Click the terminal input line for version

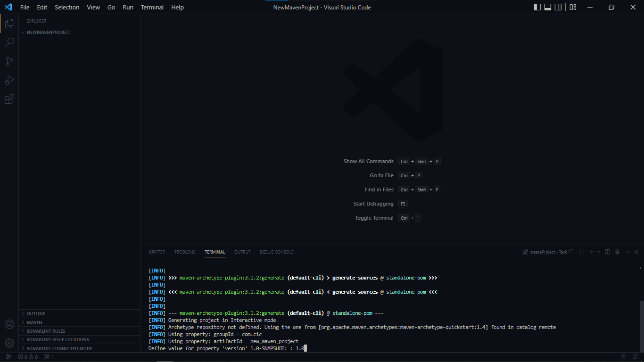click(x=302, y=348)
